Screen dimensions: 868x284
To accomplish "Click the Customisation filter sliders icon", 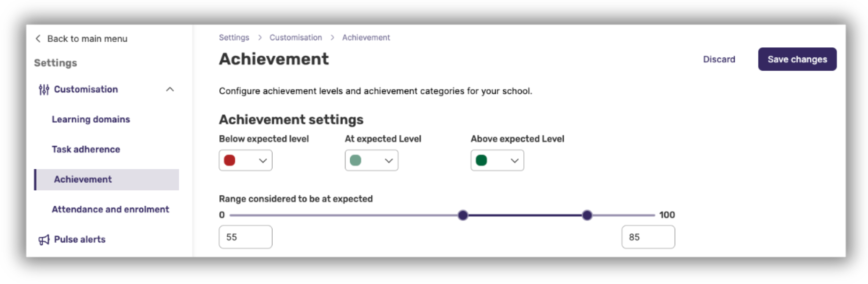I will click(43, 89).
